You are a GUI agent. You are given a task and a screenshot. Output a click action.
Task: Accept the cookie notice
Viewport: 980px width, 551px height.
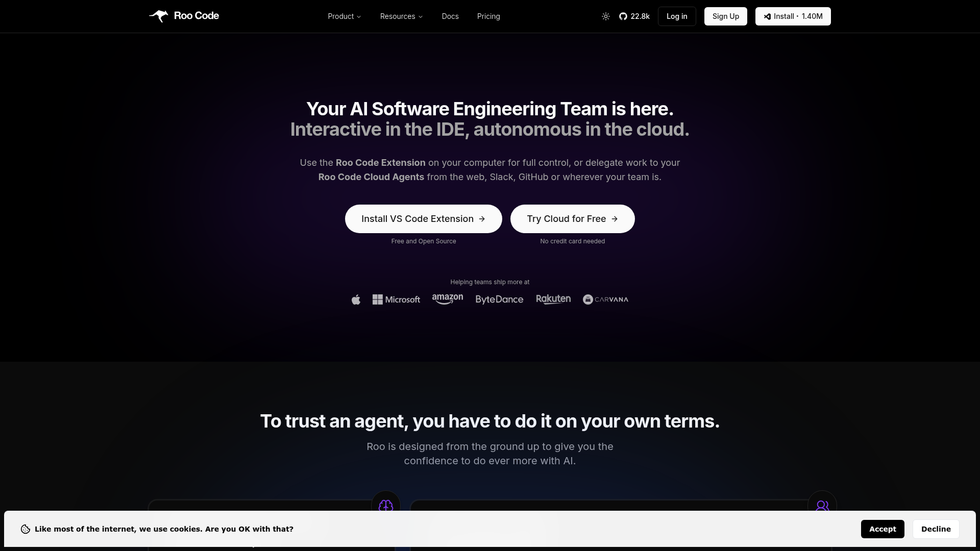point(883,529)
